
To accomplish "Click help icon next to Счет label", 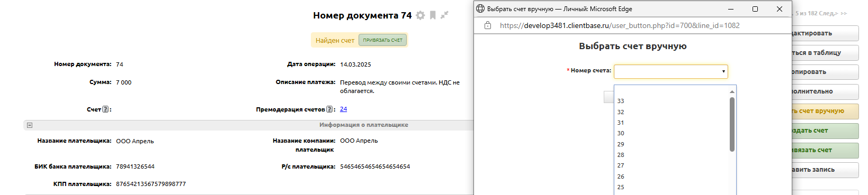I will [105, 109].
